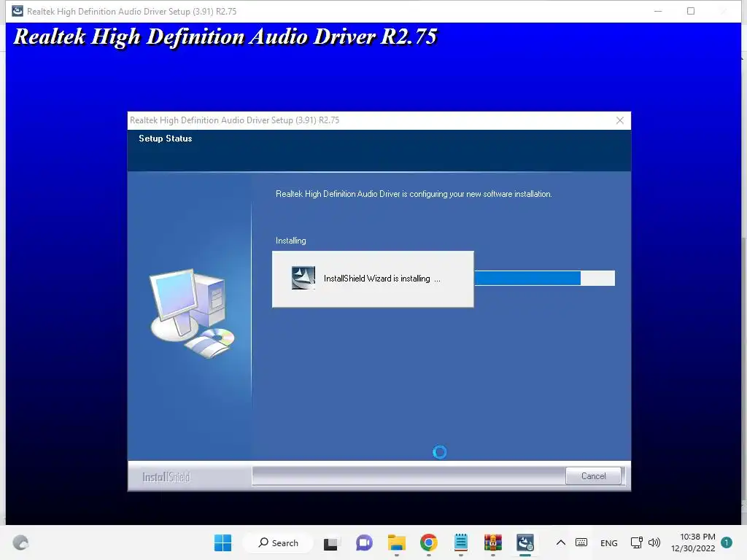This screenshot has height=560, width=747.
Task: Close the Setup Status dialog
Action: click(620, 120)
